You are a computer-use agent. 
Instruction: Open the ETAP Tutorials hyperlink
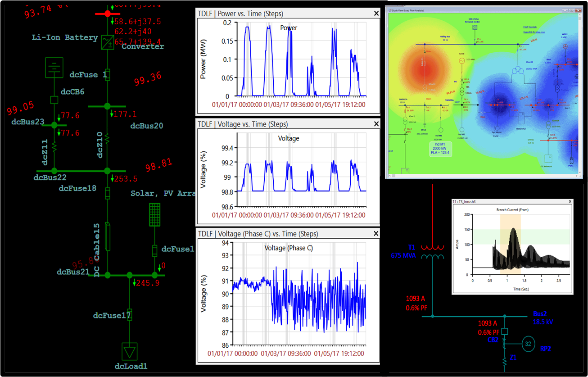(x=530, y=26)
